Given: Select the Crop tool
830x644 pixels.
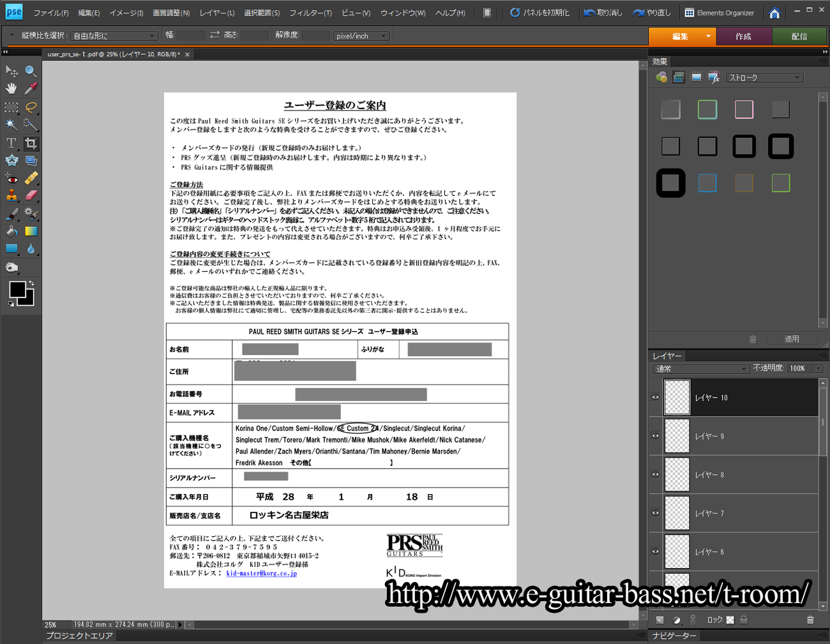Looking at the screenshot, I should tap(31, 143).
